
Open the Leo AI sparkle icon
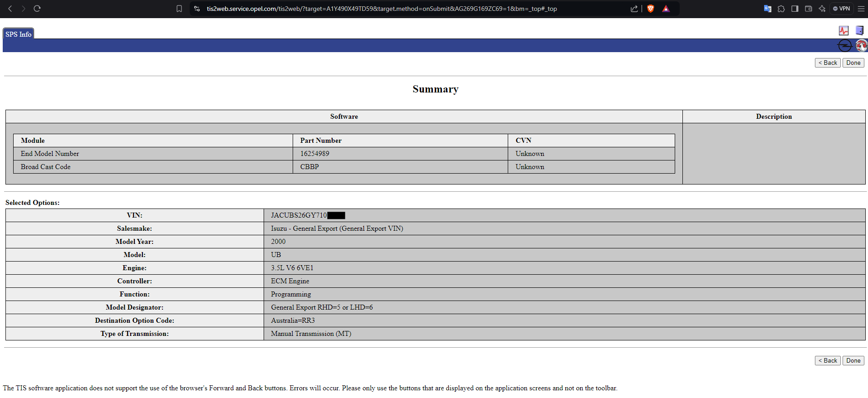(822, 9)
